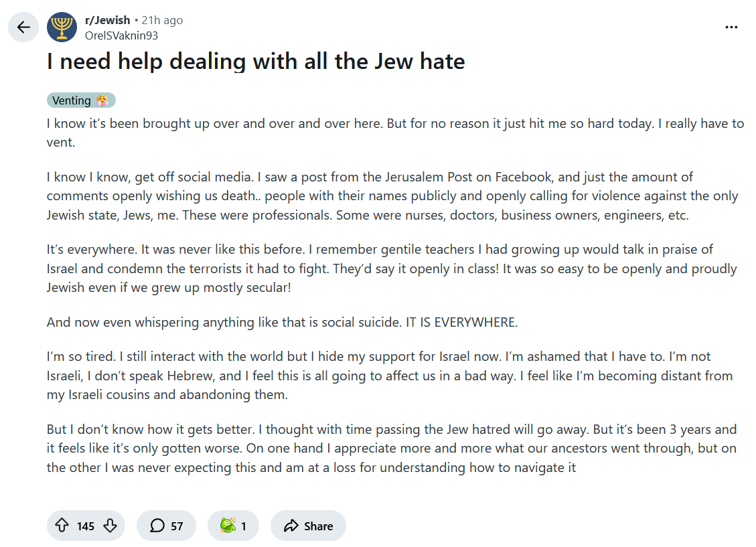Click the 21h ago timestamp
This screenshot has height=547, width=756.
[162, 20]
